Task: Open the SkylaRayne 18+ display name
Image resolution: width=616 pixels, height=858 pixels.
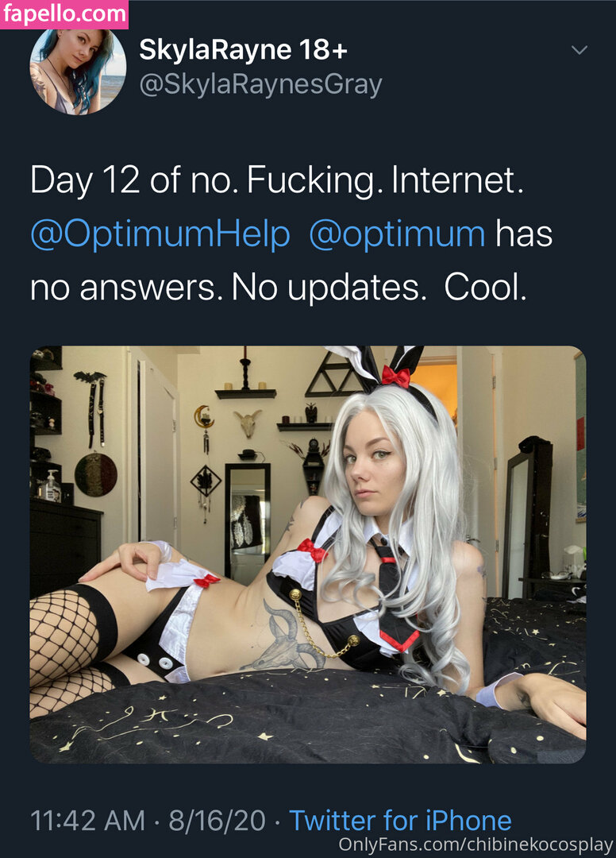Action: (x=243, y=50)
